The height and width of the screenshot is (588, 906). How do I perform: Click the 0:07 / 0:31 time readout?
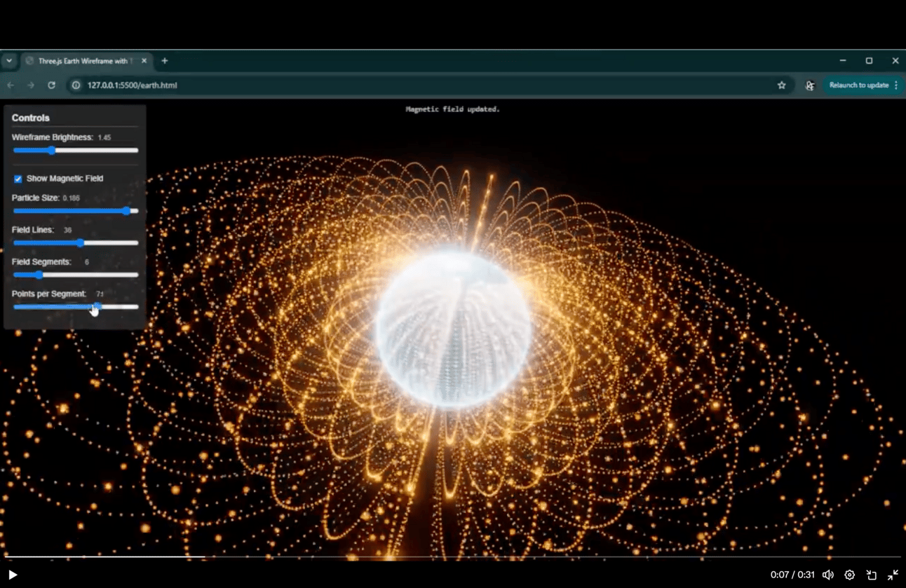792,575
